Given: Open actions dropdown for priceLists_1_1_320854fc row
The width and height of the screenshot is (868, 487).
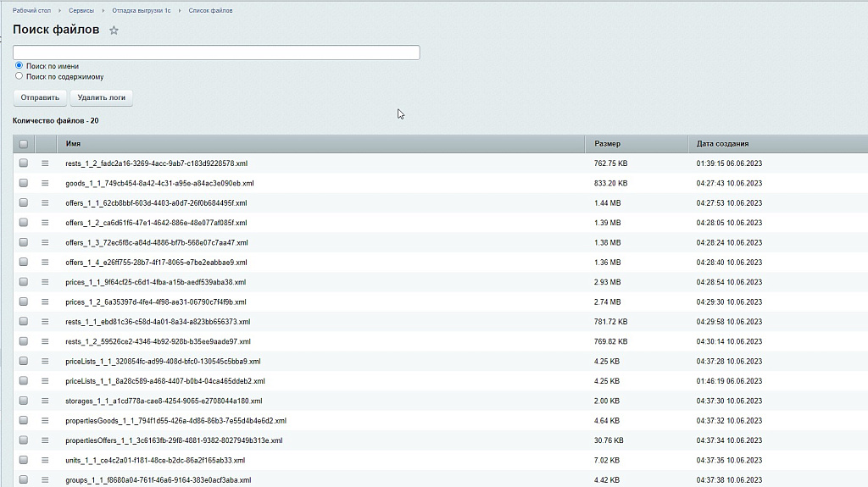Looking at the screenshot, I should click(x=46, y=362).
